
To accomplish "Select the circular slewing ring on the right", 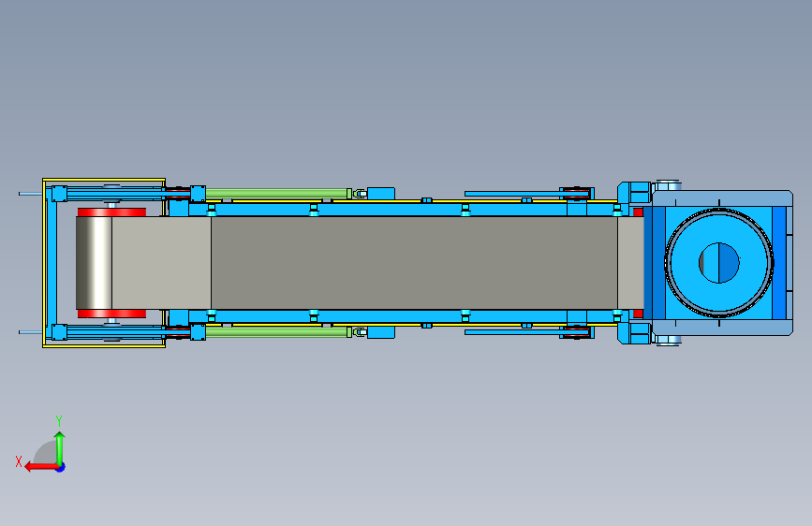I will (718, 262).
